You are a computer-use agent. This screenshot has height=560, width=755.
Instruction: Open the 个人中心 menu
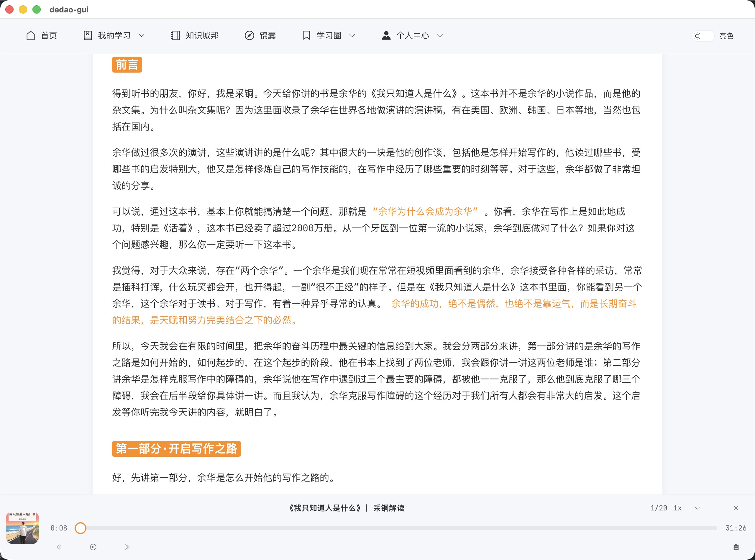(412, 36)
